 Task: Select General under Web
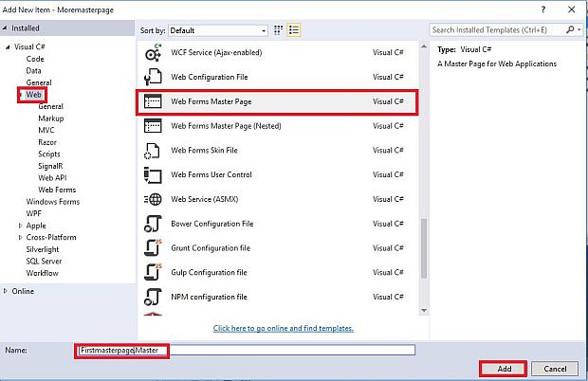[50, 106]
